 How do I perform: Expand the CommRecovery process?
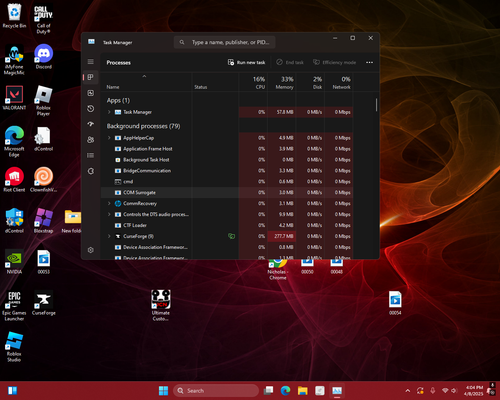(x=109, y=203)
